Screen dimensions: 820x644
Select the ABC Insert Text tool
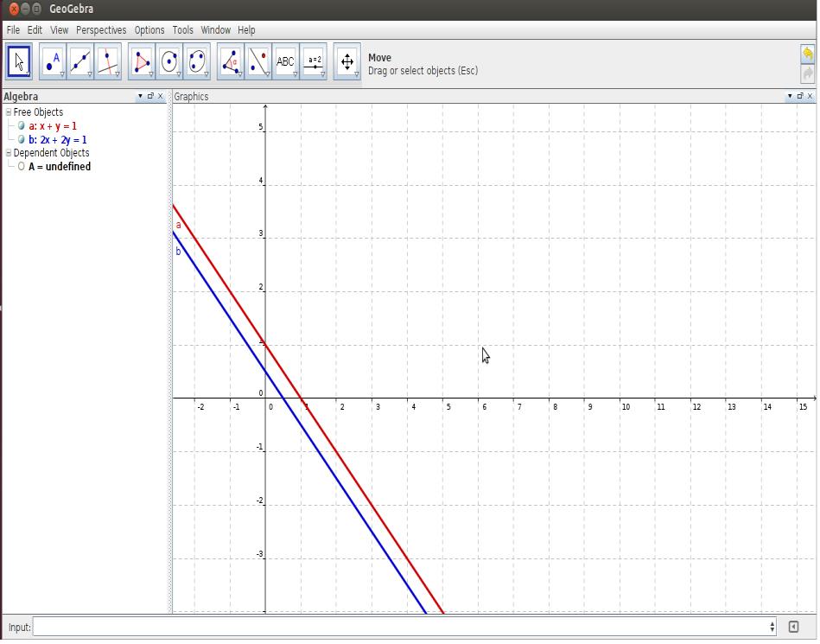pyautogui.click(x=286, y=61)
